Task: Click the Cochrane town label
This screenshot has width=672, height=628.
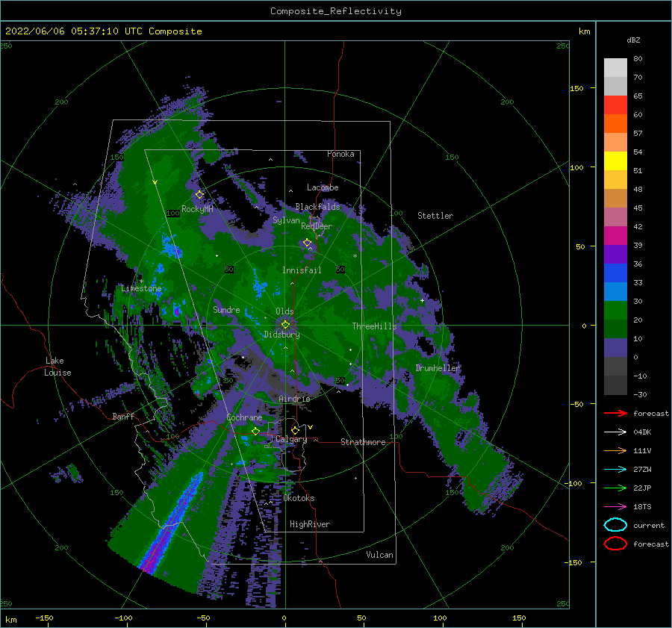Action: tap(244, 417)
